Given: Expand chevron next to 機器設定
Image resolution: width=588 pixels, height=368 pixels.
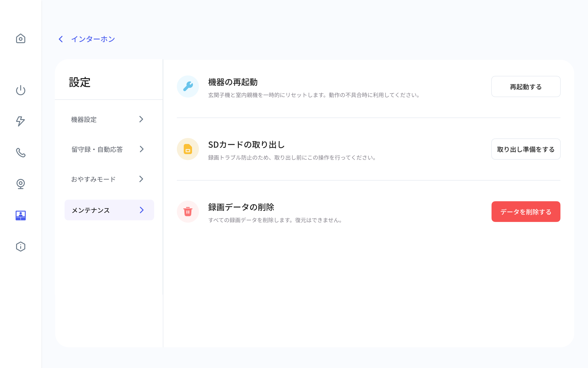Looking at the screenshot, I should click(x=141, y=119).
